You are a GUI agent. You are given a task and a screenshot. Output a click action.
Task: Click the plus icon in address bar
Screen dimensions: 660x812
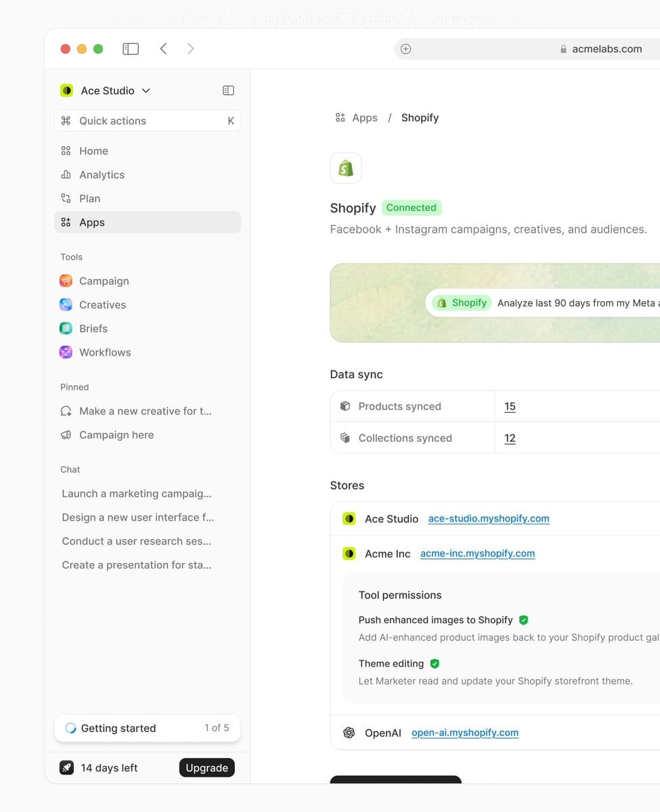click(406, 49)
